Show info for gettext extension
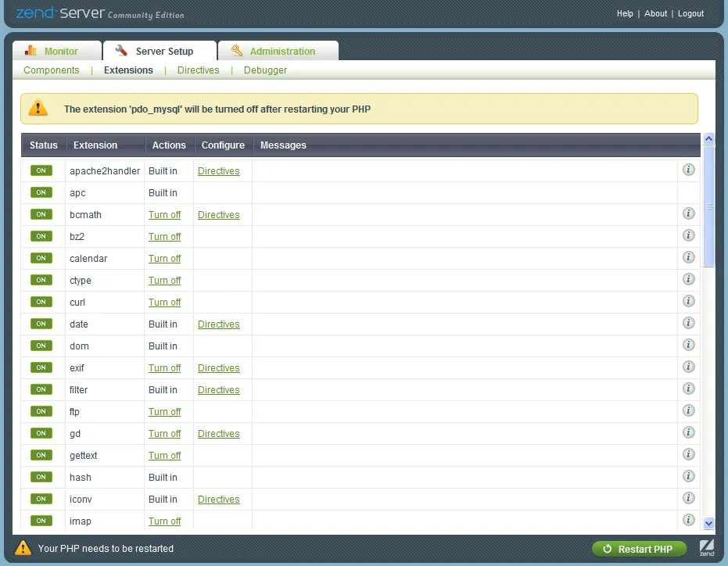728x566 pixels. pos(689,454)
